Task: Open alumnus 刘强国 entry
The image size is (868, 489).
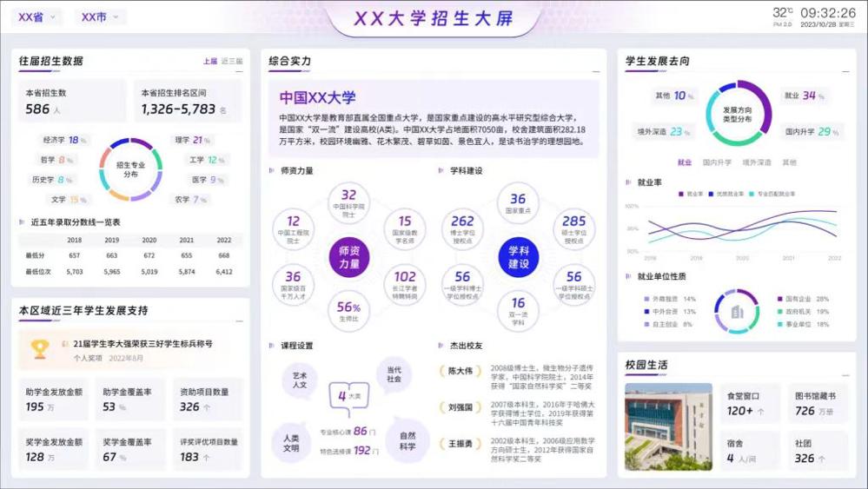Action: 516,413
